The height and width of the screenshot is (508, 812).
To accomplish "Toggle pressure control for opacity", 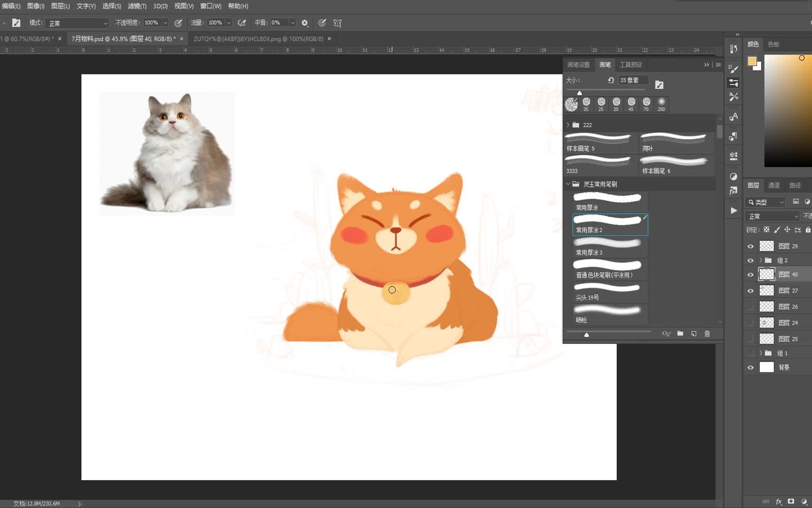I will (x=178, y=23).
